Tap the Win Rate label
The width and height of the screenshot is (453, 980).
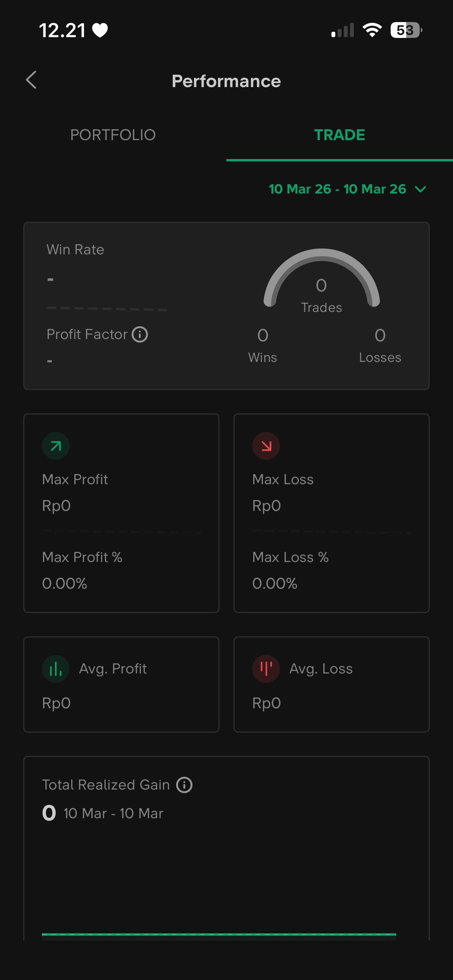75,250
